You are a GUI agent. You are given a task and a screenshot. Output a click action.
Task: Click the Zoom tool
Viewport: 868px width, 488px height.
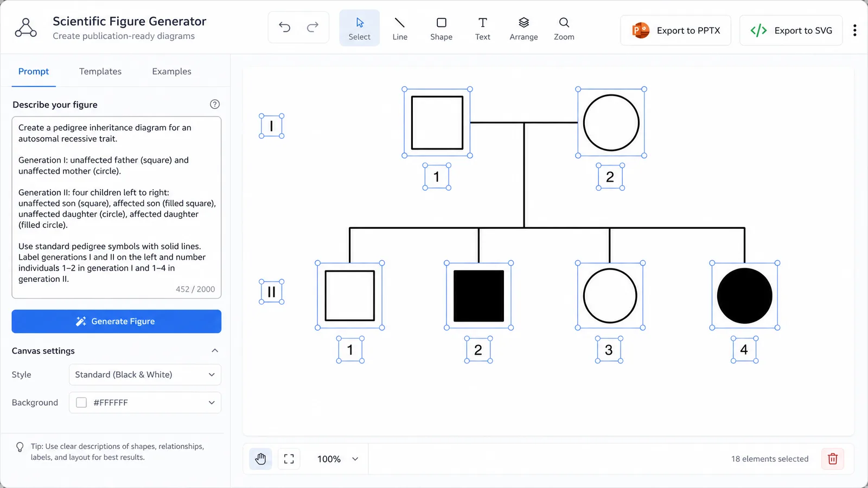point(564,28)
